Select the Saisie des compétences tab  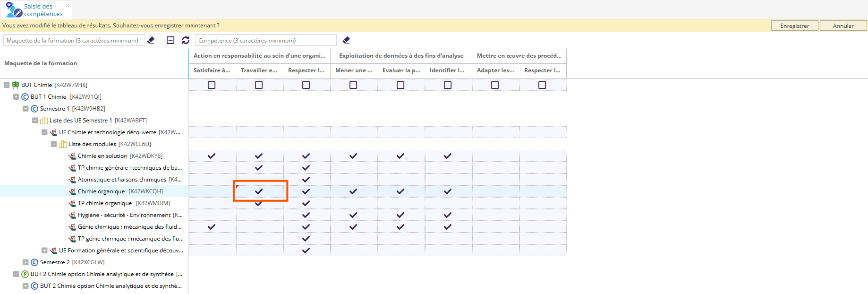(x=37, y=10)
